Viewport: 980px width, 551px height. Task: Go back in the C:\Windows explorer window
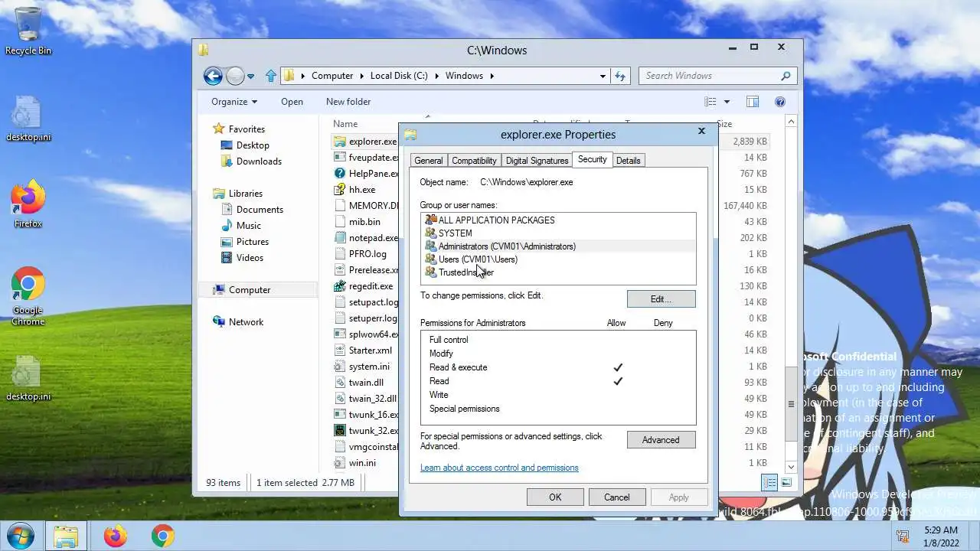[213, 76]
